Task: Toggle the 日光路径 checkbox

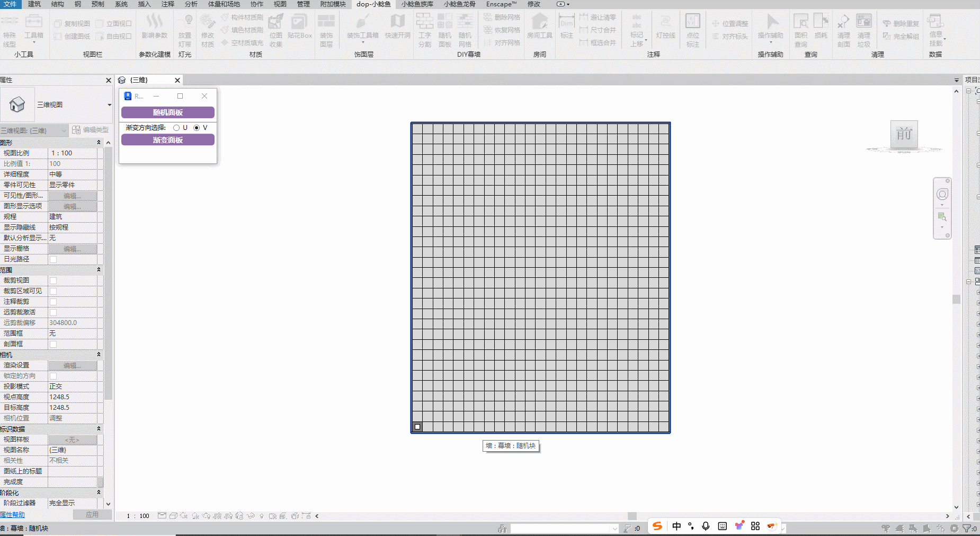Action: click(x=53, y=259)
